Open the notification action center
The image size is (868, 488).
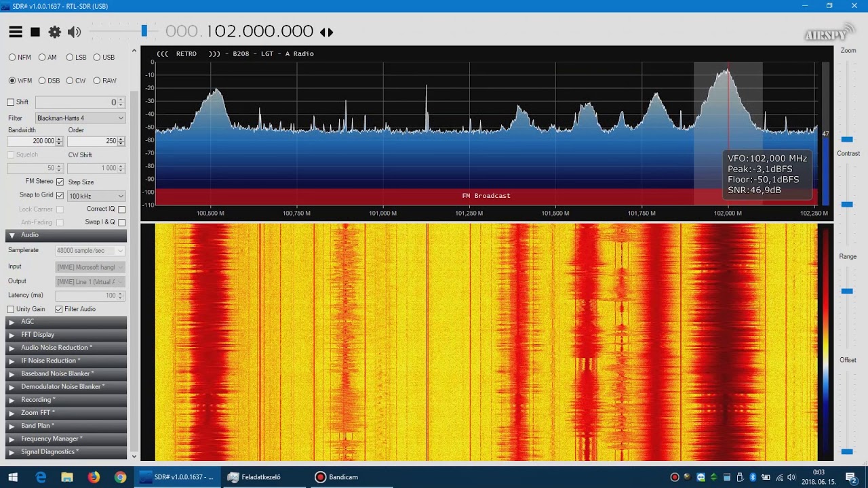click(x=850, y=477)
